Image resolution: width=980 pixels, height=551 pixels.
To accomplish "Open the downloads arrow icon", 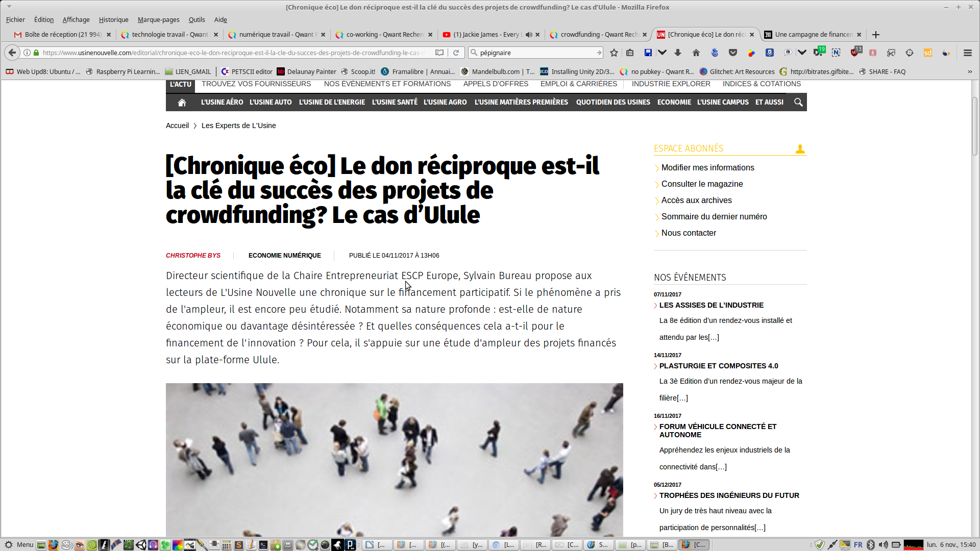I will tap(678, 53).
